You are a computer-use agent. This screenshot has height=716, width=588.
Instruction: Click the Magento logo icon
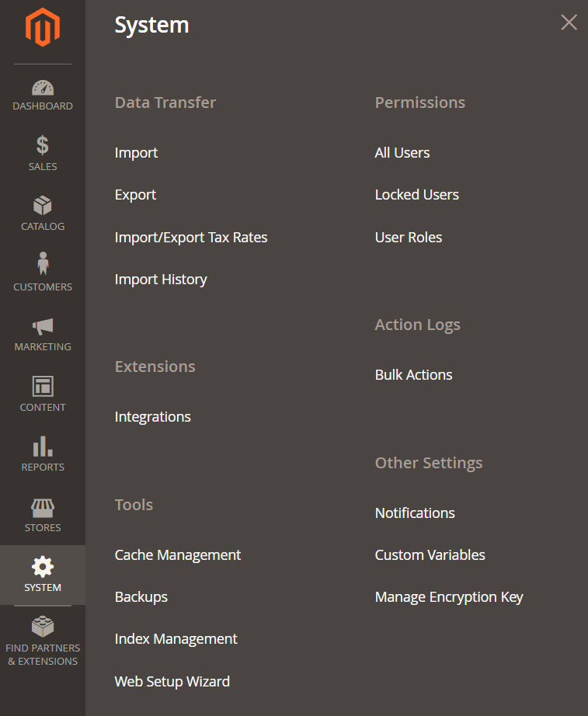click(x=43, y=27)
